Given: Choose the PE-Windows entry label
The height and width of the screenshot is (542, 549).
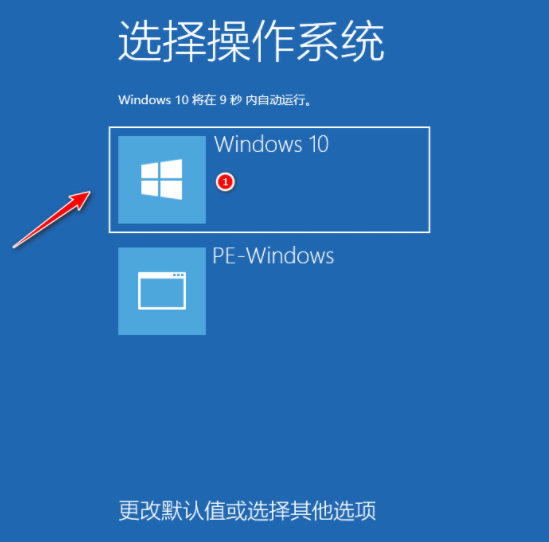Looking at the screenshot, I should pos(273,256).
